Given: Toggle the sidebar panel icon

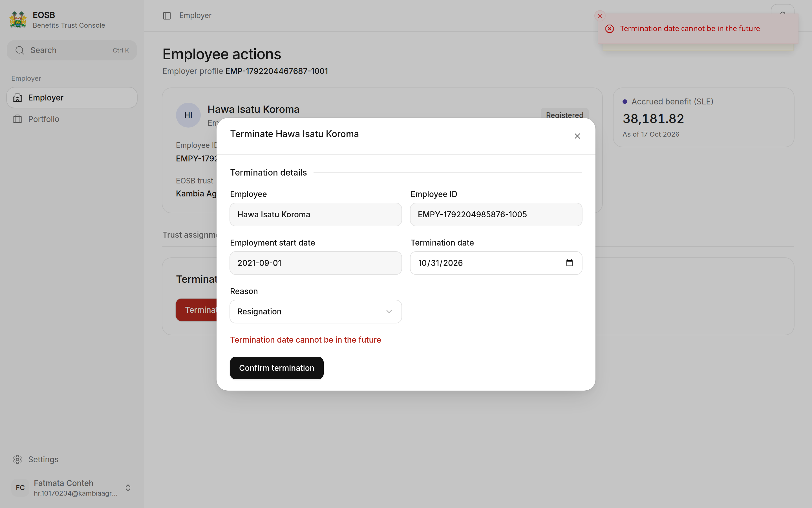Looking at the screenshot, I should coord(167,16).
